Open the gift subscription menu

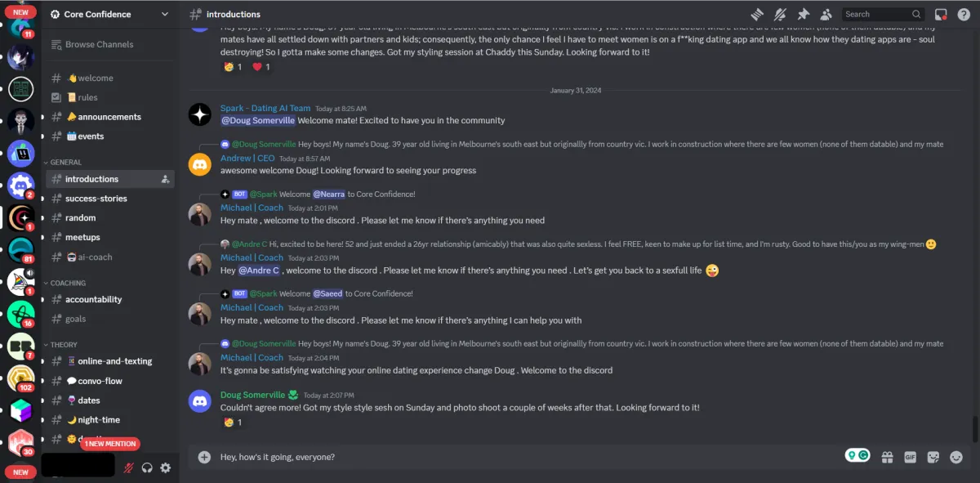coord(887,457)
